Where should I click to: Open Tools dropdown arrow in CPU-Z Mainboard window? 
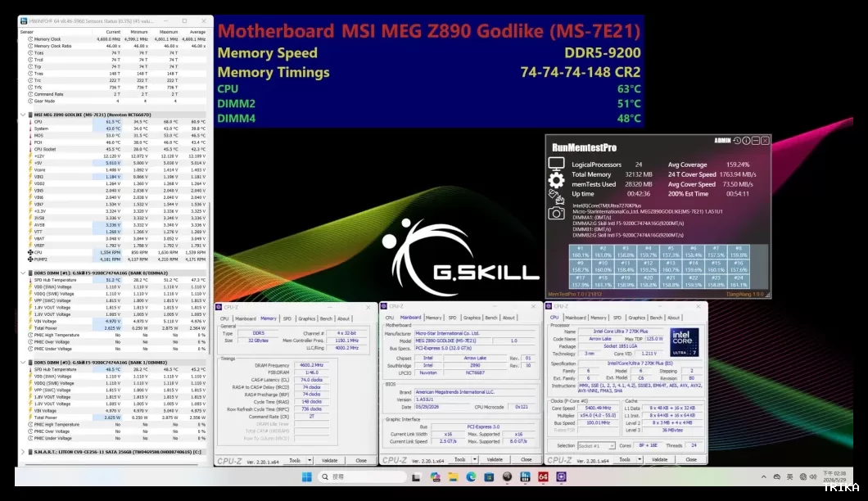click(474, 459)
